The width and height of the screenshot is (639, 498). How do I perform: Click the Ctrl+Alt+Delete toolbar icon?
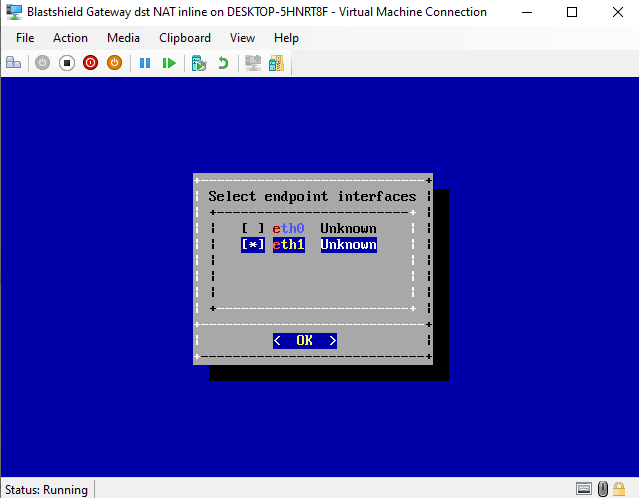[x=14, y=63]
